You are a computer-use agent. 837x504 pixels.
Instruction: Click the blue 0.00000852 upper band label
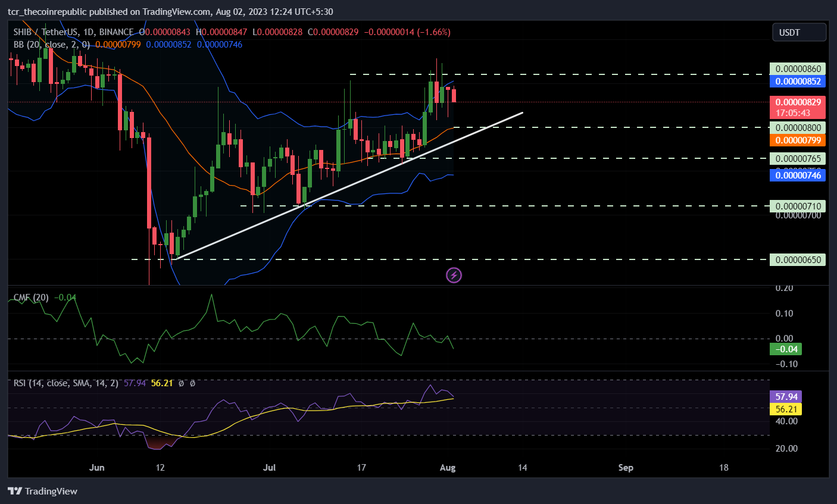point(798,82)
